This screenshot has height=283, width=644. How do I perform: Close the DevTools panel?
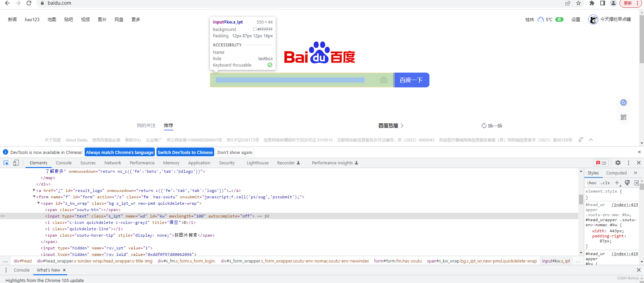pos(639,163)
